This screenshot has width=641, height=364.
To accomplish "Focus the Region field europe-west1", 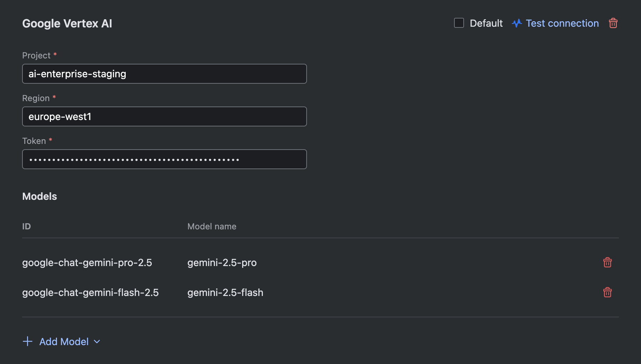I will coord(164,116).
